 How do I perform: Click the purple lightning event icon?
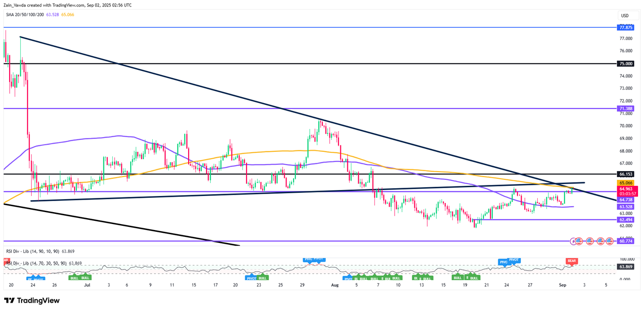(574, 241)
